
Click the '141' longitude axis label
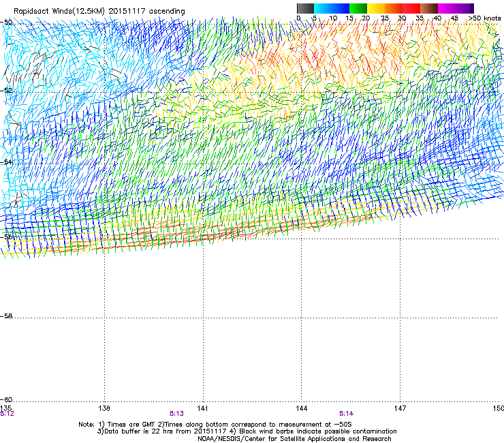(202, 408)
